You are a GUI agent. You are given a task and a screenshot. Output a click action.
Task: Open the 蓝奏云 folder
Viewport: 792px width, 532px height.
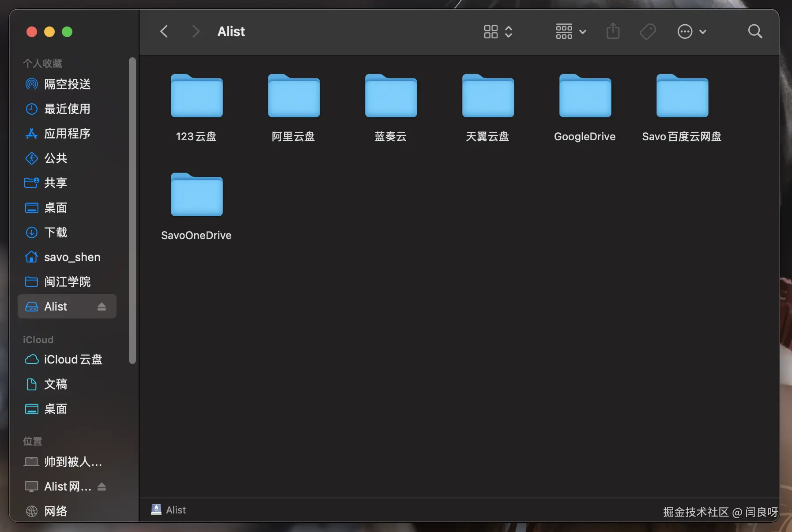click(x=391, y=96)
